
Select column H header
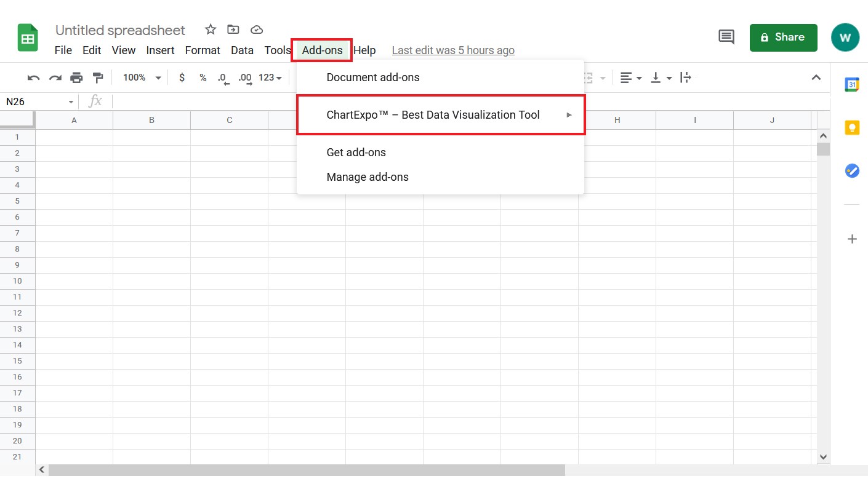point(617,121)
